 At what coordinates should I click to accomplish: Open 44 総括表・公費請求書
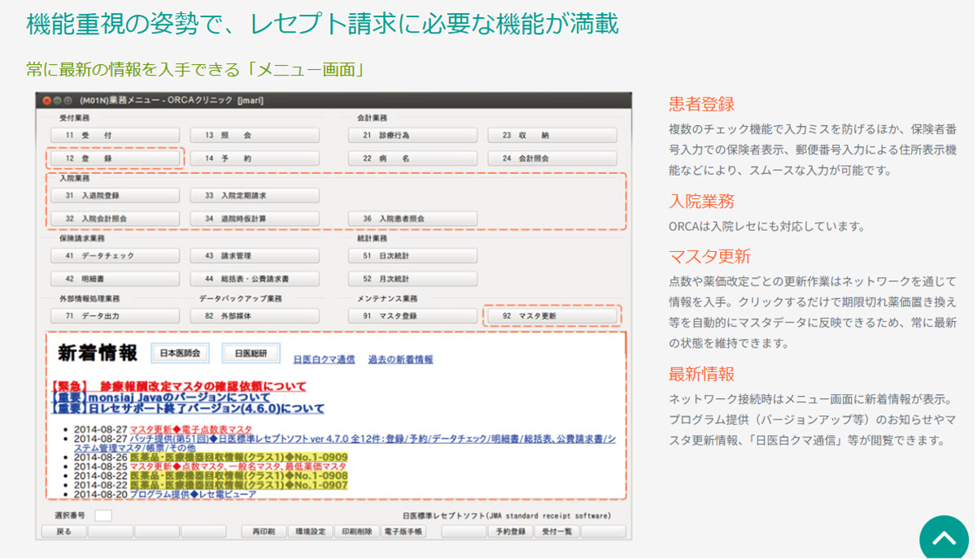[x=255, y=279]
